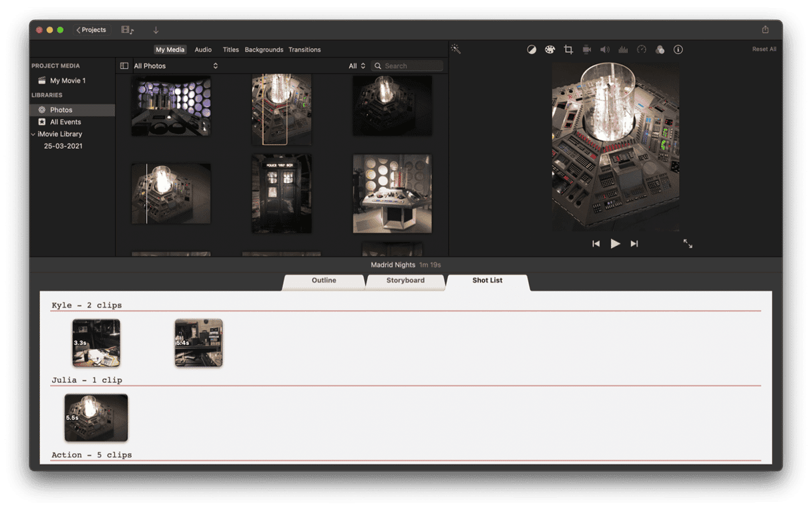812x510 pixels.
Task: Click the import media down-arrow icon
Action: coord(156,30)
